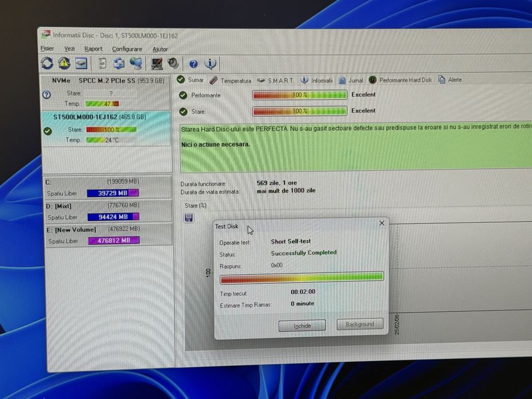This screenshot has width=532, height=399.
Task: Click the ST500LM000 Stare 100 % bar
Action: tap(111, 129)
